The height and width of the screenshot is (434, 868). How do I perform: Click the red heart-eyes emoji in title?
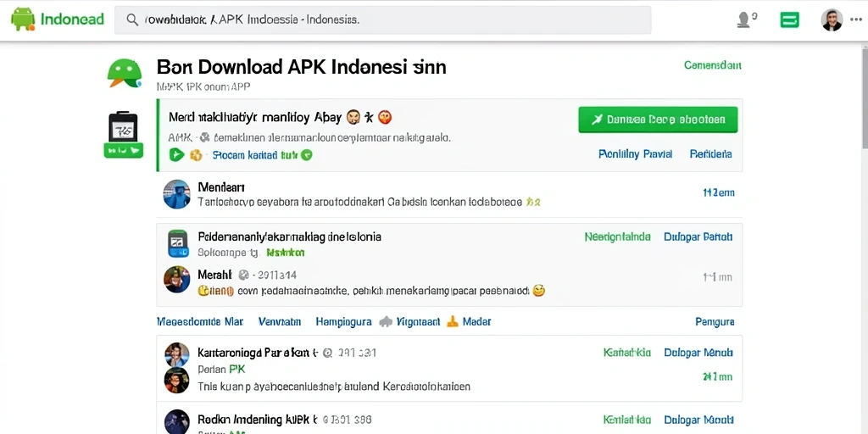click(385, 117)
